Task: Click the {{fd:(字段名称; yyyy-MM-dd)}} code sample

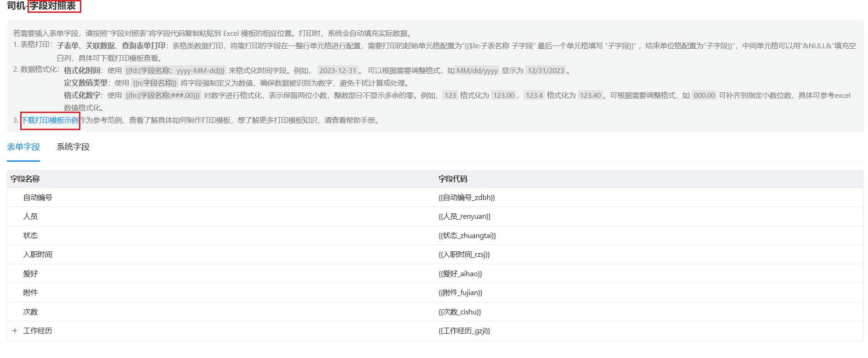Action: point(175,71)
